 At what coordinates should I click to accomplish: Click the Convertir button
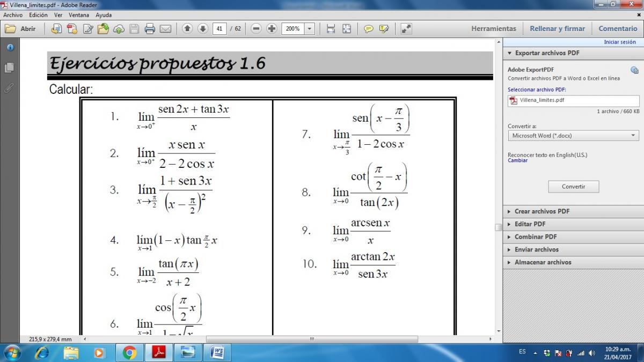pos(573,187)
